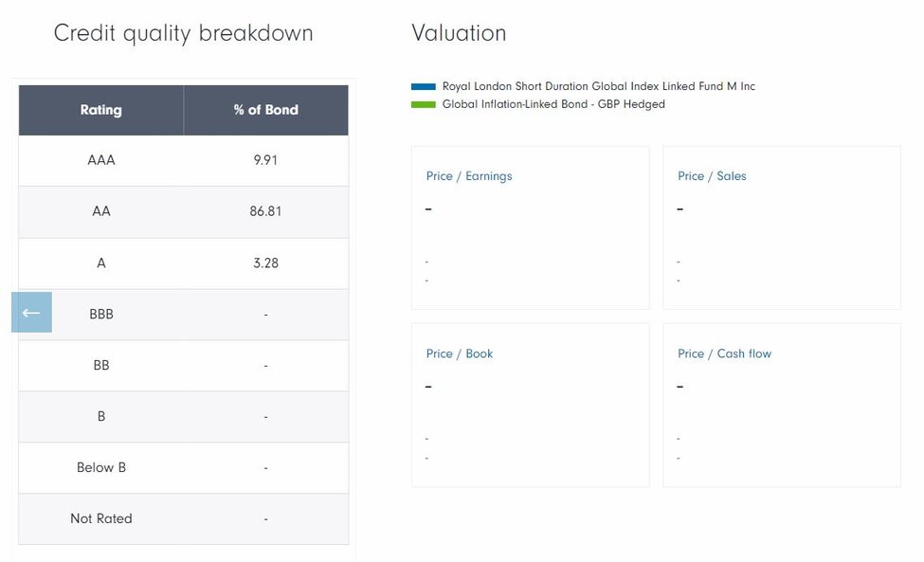The width and height of the screenshot is (924, 562).
Task: Select the BBB rating row label
Action: (x=101, y=314)
